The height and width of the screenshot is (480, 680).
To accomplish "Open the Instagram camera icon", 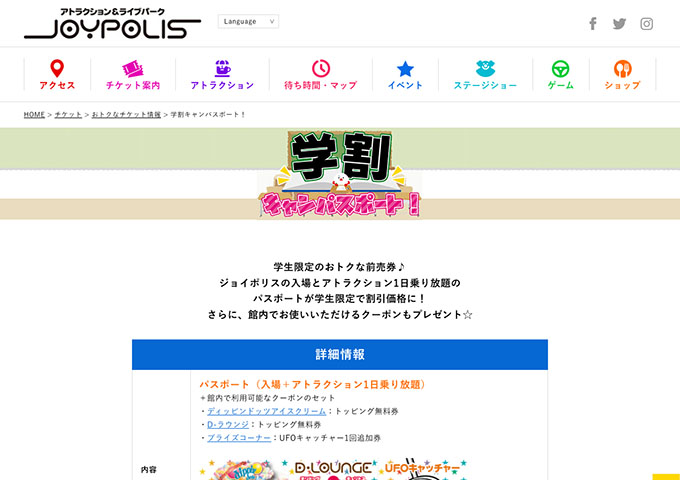I will pyautogui.click(x=646, y=24).
